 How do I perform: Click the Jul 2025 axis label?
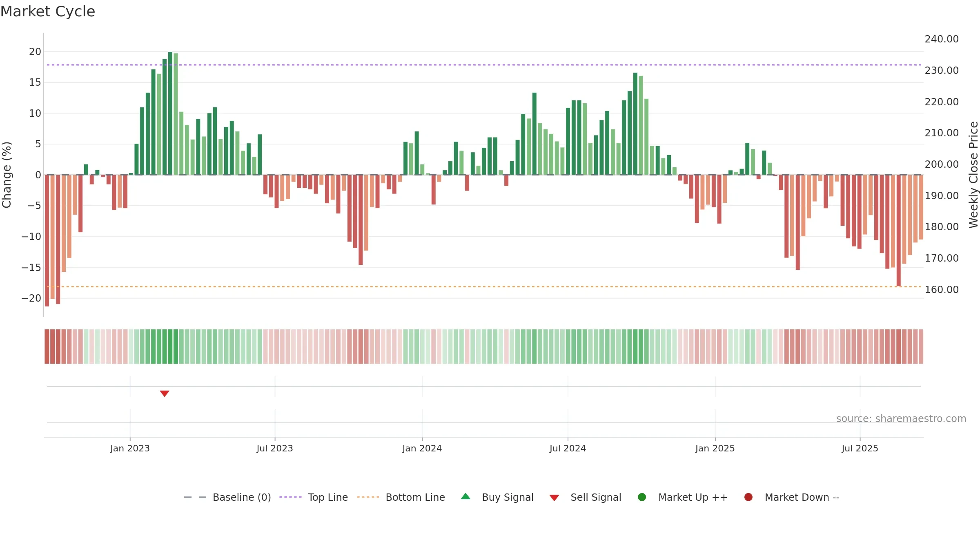860,449
